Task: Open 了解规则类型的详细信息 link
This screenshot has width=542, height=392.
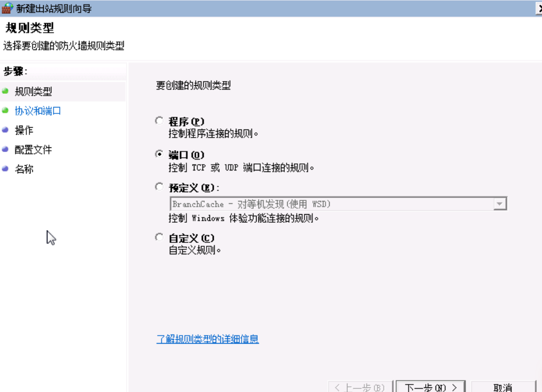Action: [207, 339]
